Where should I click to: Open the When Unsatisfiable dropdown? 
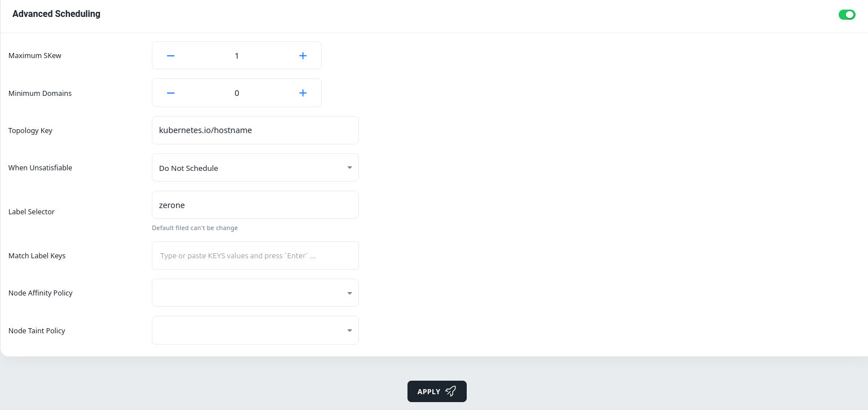pyautogui.click(x=255, y=167)
